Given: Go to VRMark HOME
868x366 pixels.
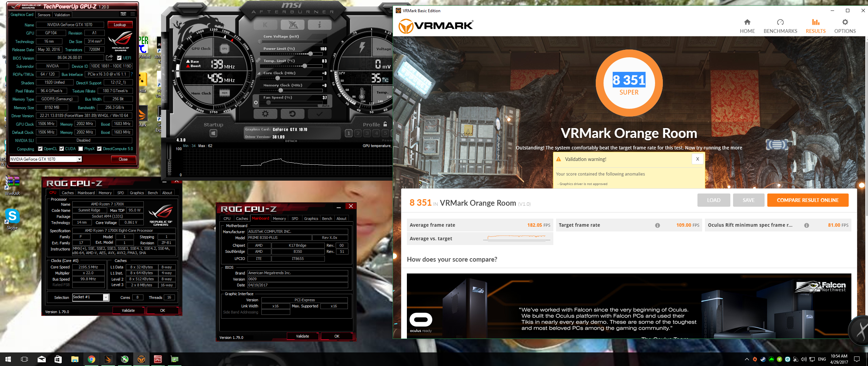Looking at the screenshot, I should pyautogui.click(x=747, y=26).
